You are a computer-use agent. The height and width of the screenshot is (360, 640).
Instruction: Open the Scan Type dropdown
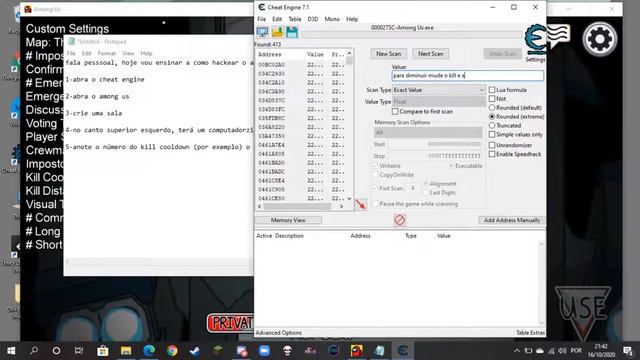(x=438, y=90)
